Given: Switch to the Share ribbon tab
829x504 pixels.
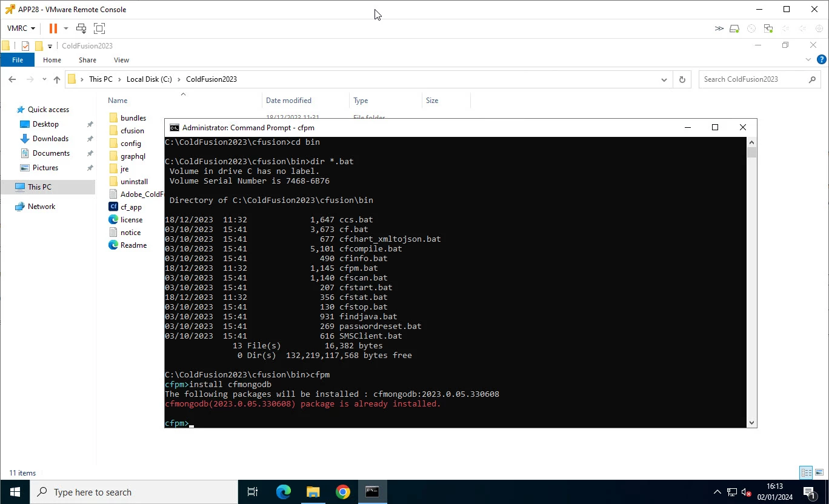Looking at the screenshot, I should click(87, 60).
